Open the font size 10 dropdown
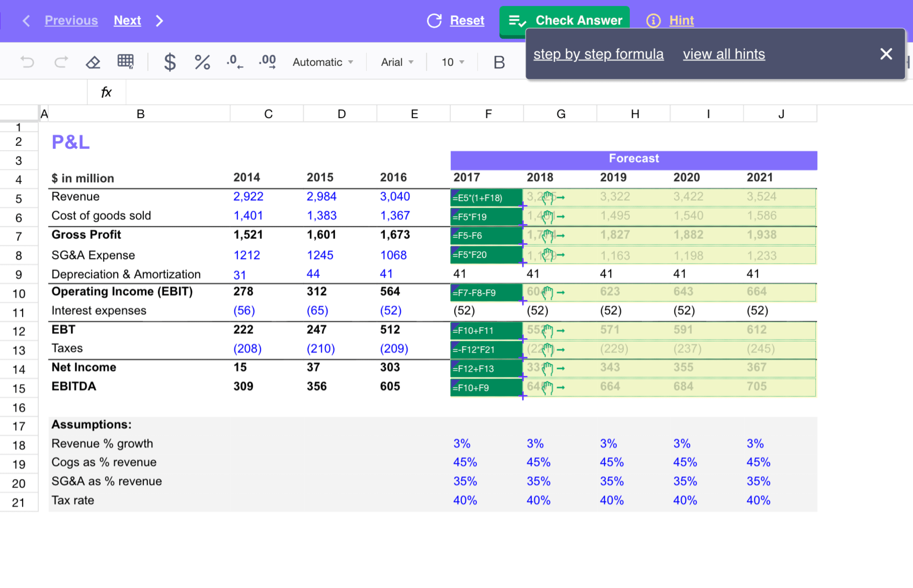Viewport: 913px width, 588px height. click(x=452, y=62)
